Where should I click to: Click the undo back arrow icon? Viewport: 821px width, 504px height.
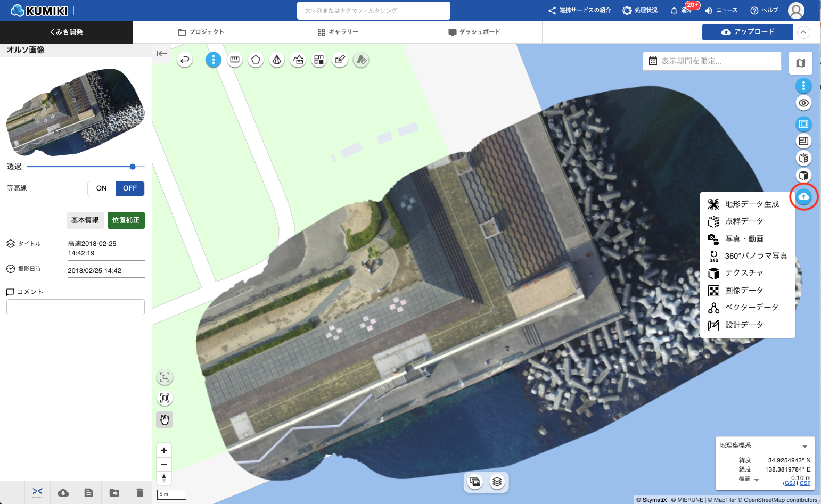(x=185, y=60)
